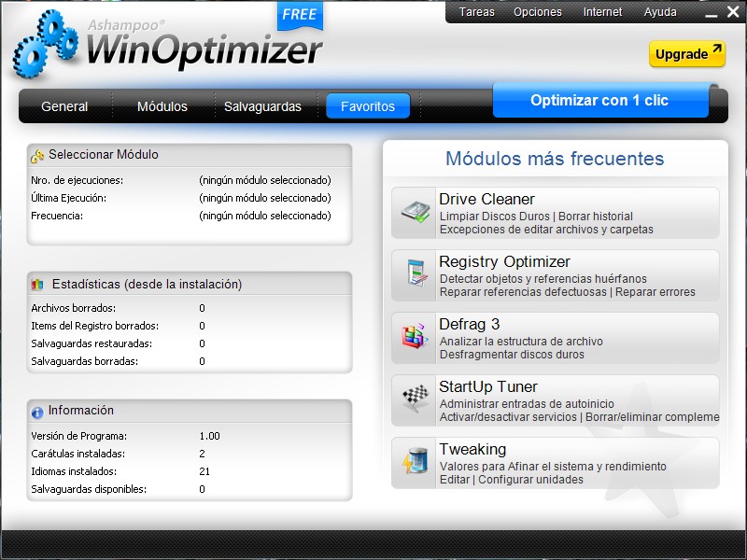Viewport: 747px width, 560px height.
Task: Click the yellow Upgrade button
Action: pos(687,54)
